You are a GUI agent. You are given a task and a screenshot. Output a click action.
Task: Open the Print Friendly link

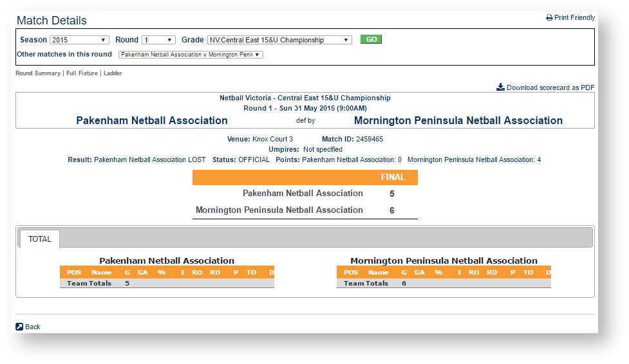(x=574, y=17)
